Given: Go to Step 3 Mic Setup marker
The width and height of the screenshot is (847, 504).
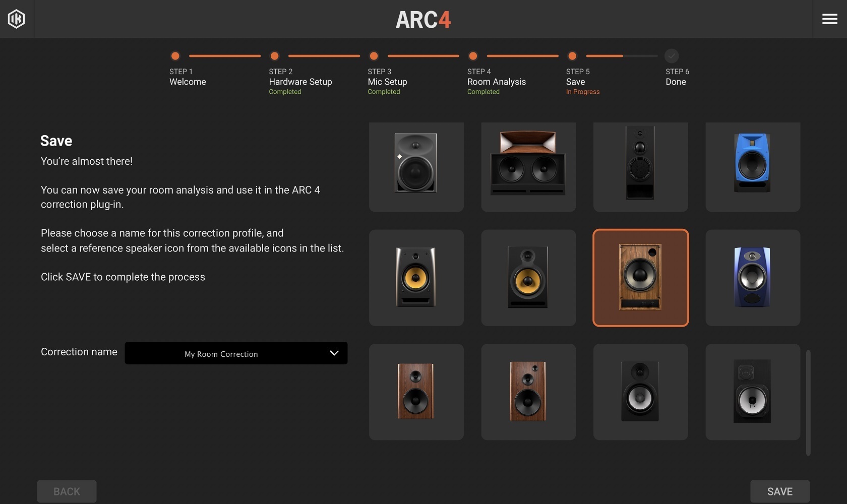Looking at the screenshot, I should 374,56.
